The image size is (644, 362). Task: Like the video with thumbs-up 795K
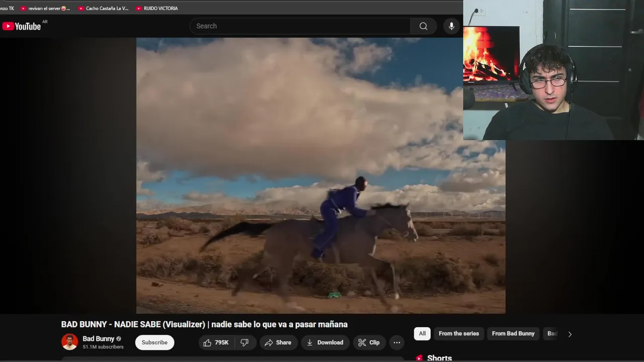click(216, 342)
